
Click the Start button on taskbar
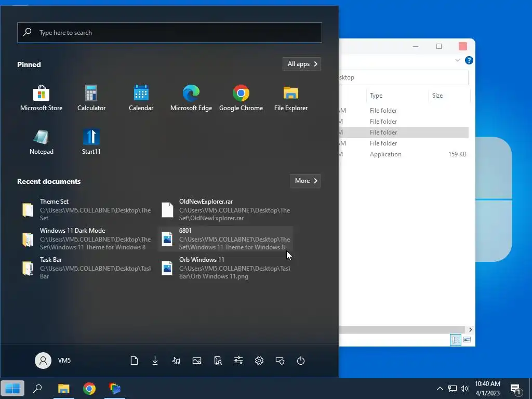tap(12, 389)
